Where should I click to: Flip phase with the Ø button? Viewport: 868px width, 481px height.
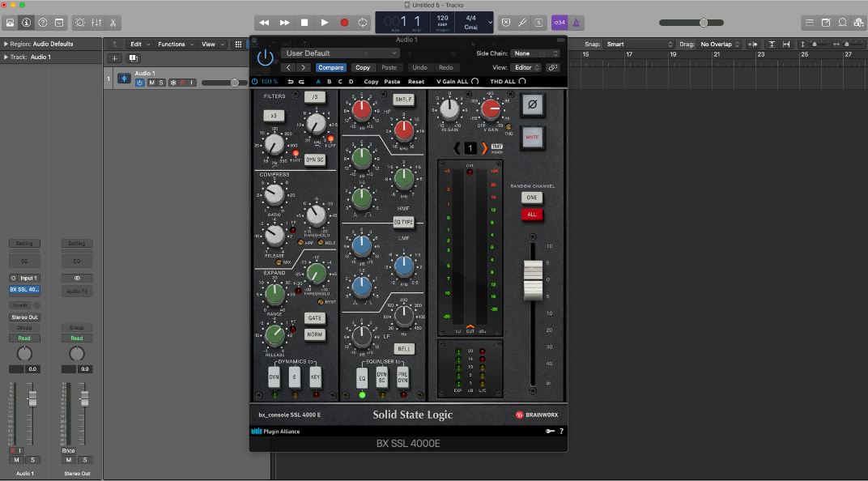533,104
